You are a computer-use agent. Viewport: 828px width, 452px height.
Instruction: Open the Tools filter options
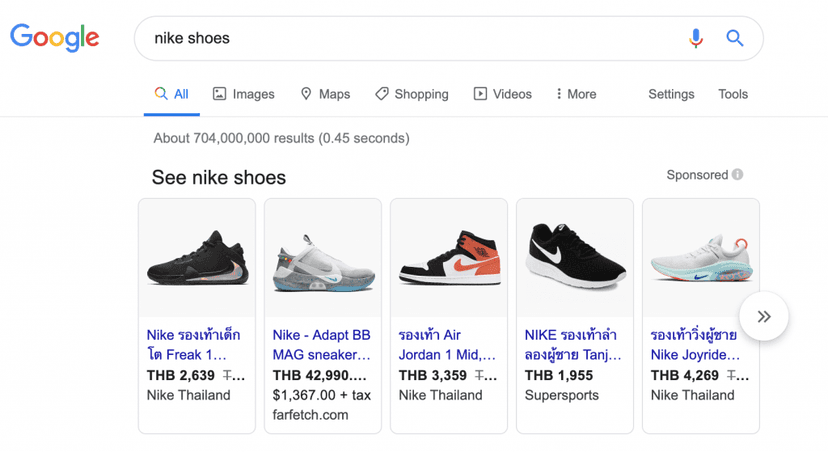(x=733, y=94)
